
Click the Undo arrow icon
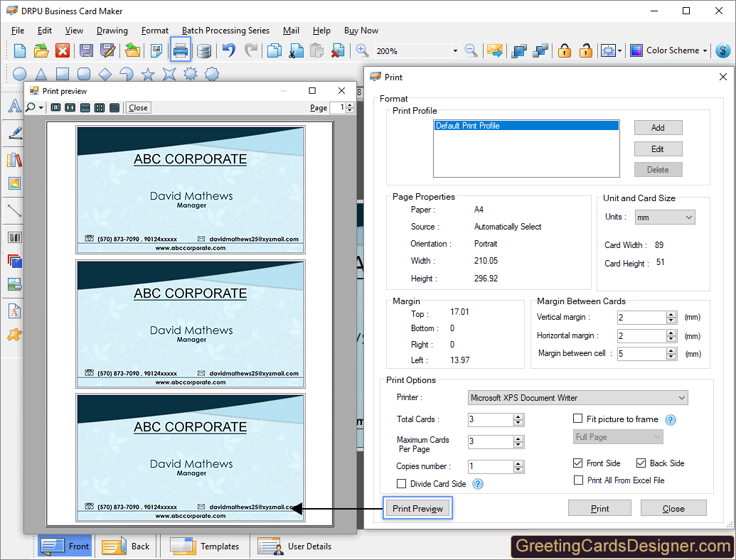pos(228,50)
